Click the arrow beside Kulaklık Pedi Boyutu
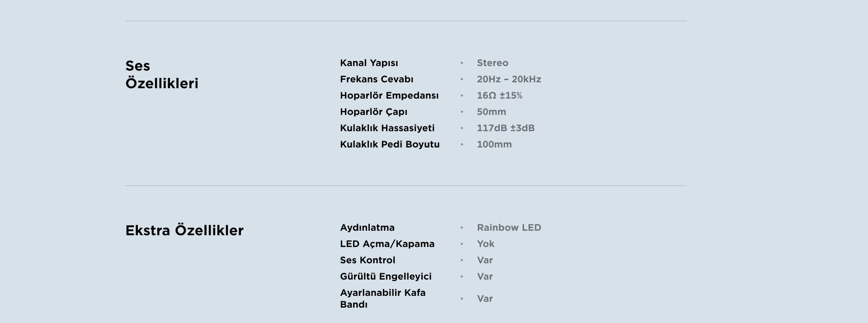 (462, 144)
